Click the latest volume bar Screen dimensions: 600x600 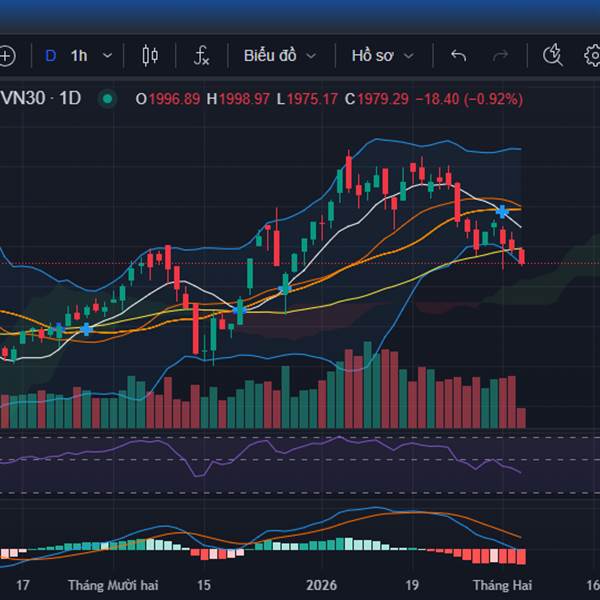pos(521,418)
